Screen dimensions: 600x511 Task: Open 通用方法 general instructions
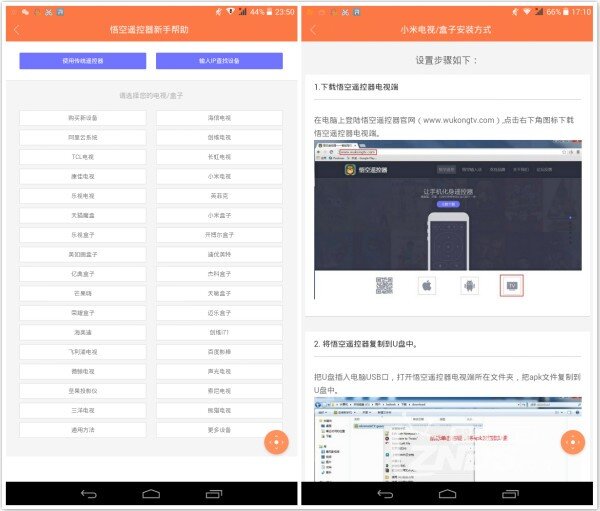click(83, 430)
